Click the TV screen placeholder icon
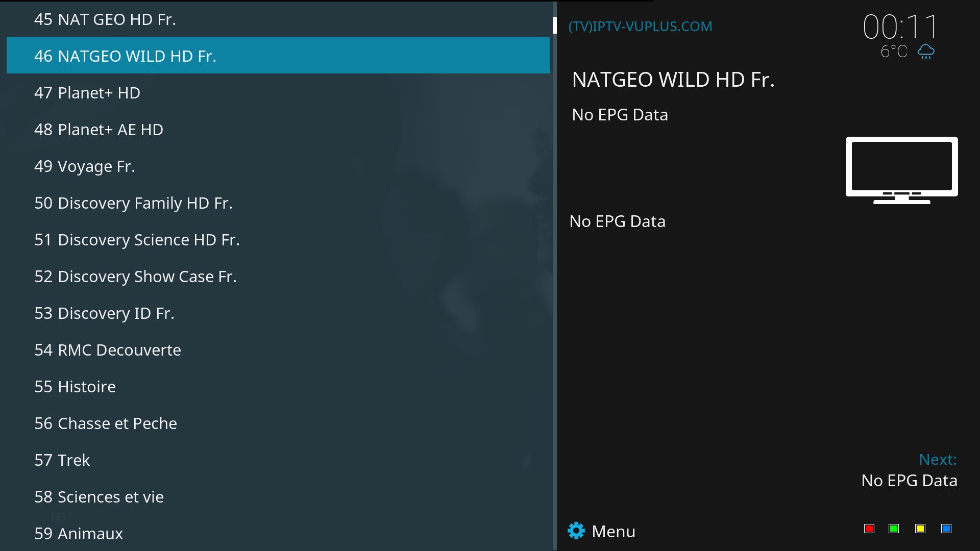This screenshot has height=551, width=980. coord(902,170)
